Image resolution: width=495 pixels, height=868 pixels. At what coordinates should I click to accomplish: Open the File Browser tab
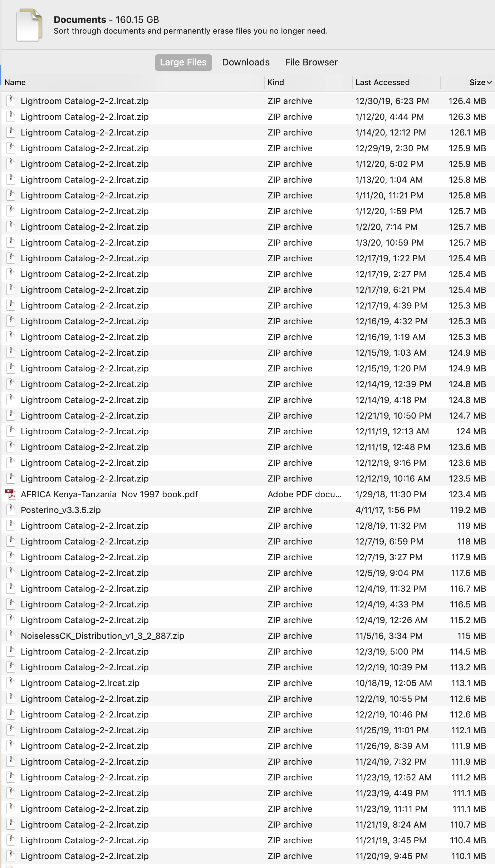(x=311, y=62)
